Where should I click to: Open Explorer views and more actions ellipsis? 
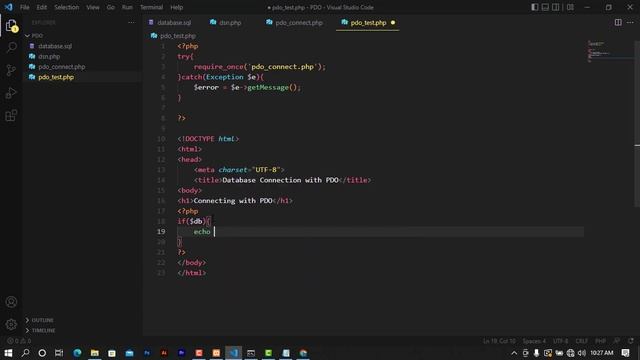131,22
